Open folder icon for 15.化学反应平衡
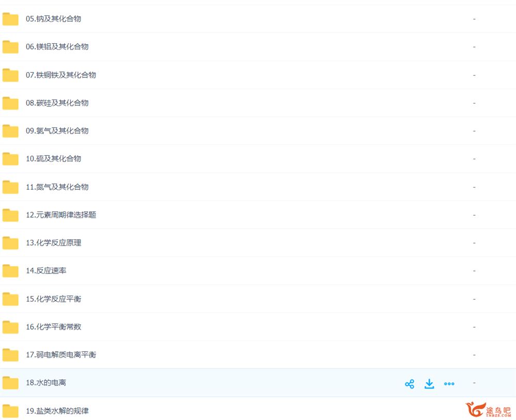 [10, 299]
